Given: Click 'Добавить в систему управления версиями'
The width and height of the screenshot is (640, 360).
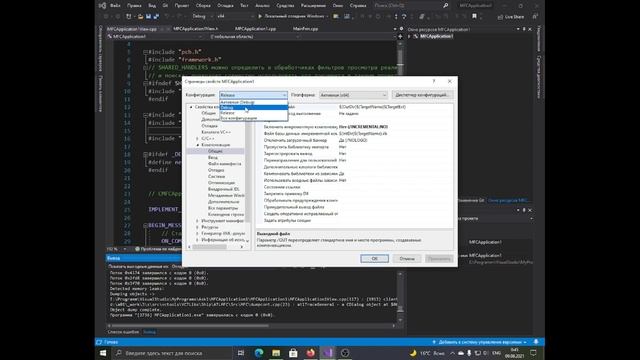Looking at the screenshot, I should pyautogui.click(x=480, y=342).
